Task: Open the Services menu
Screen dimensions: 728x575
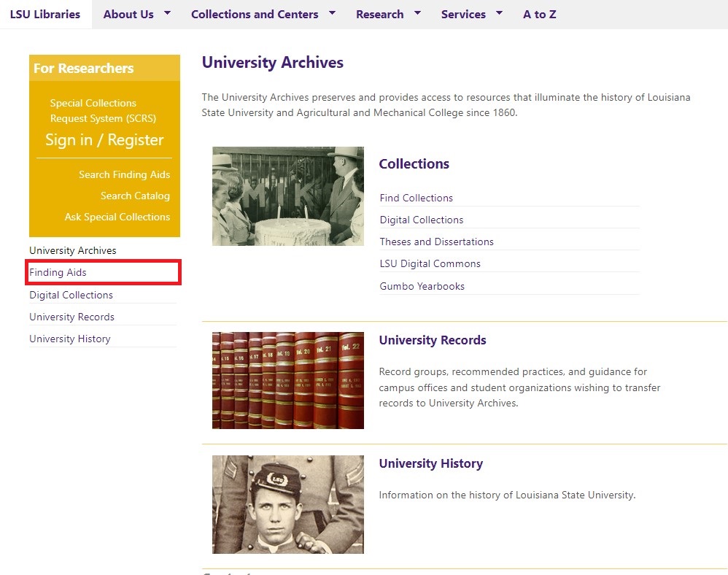Action: click(x=463, y=15)
